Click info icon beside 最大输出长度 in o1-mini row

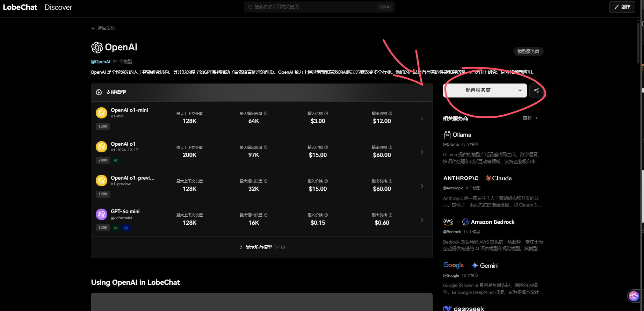click(x=266, y=113)
